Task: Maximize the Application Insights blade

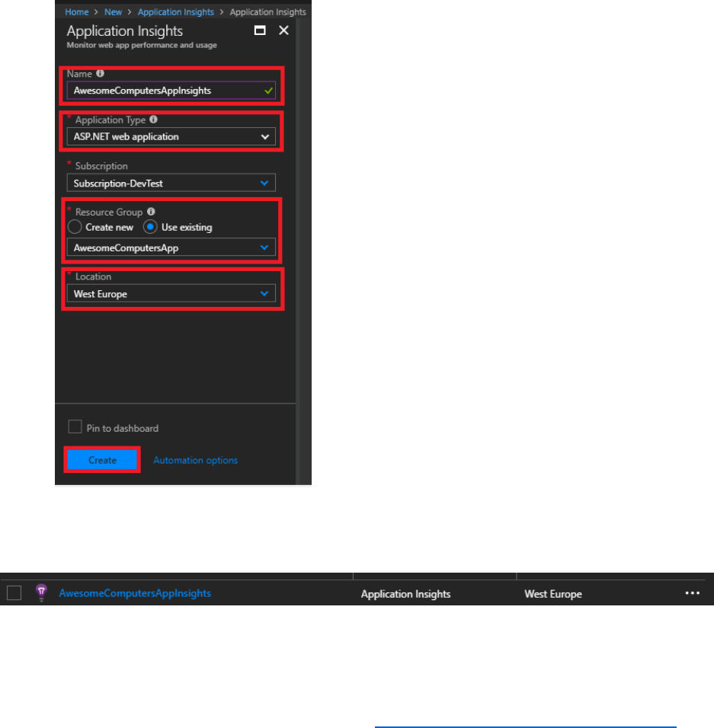Action: [x=260, y=30]
